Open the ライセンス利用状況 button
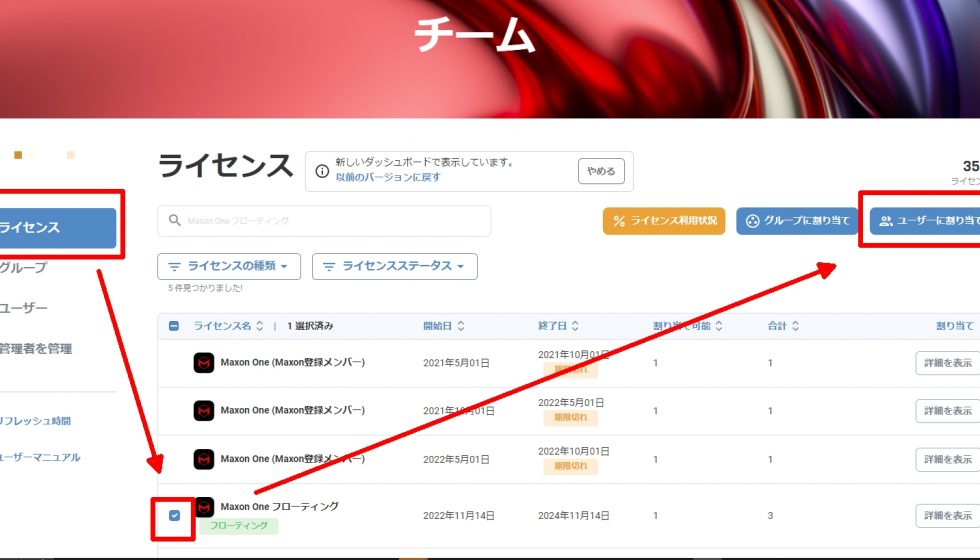 [x=664, y=221]
